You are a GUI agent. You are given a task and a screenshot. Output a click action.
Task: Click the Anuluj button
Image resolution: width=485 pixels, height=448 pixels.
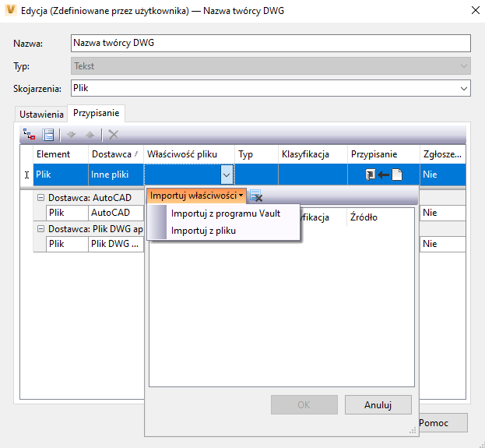coord(378,404)
